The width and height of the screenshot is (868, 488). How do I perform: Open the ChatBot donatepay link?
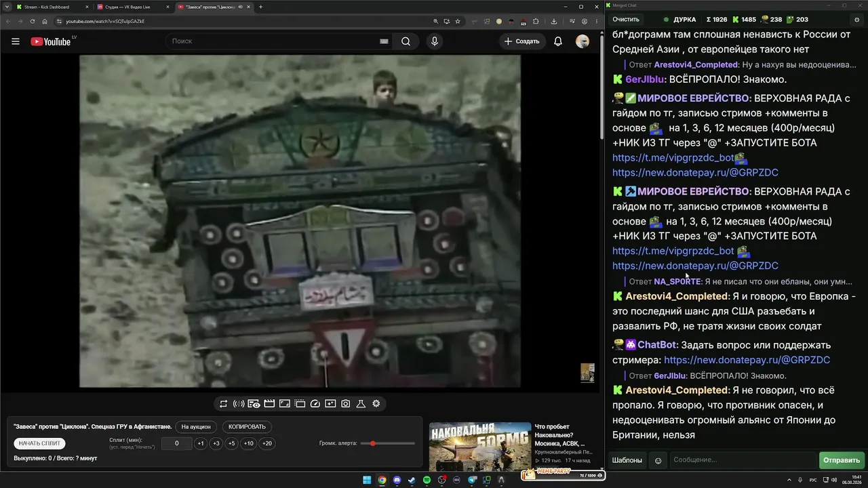coord(747,361)
